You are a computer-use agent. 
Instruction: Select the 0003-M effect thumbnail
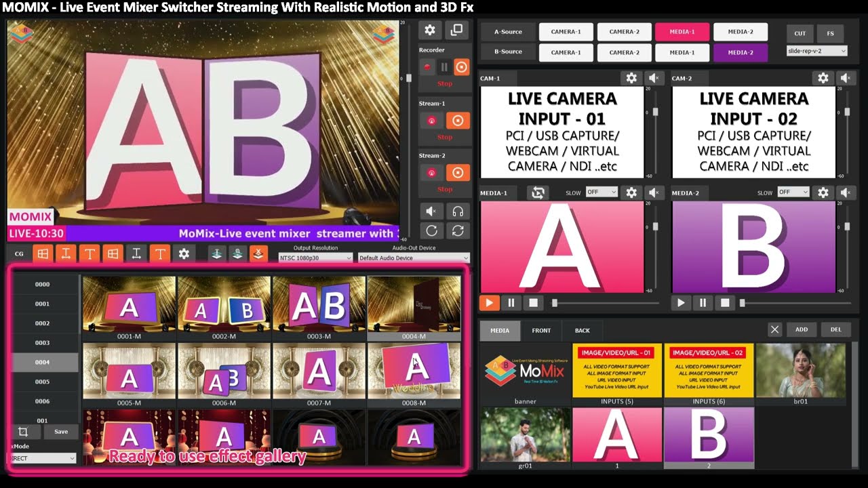[x=319, y=308]
